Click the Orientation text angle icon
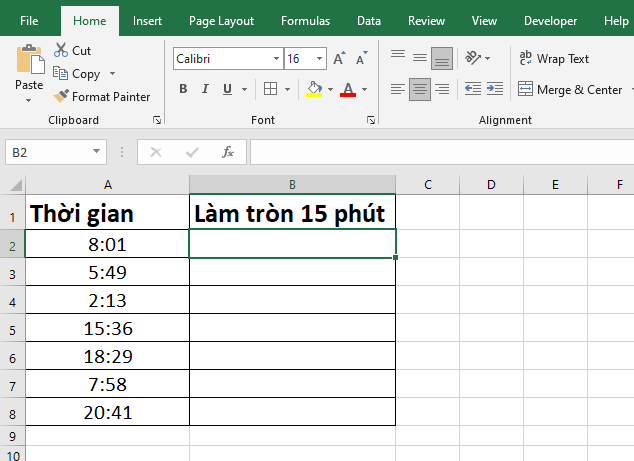 point(472,58)
